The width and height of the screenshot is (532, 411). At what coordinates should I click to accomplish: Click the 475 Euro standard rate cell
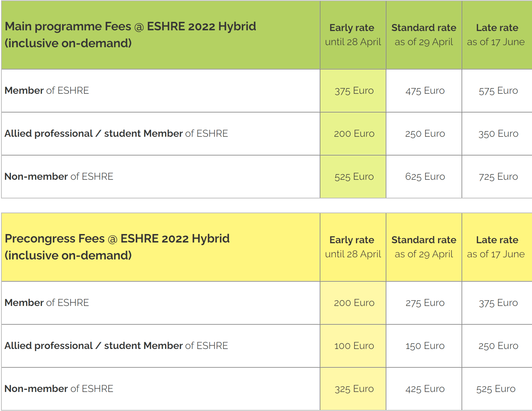click(x=425, y=91)
